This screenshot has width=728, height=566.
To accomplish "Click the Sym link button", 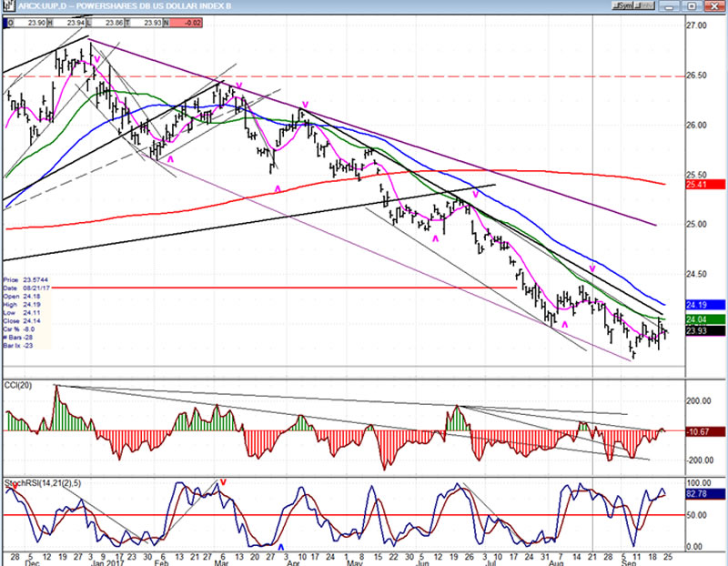I will click(625, 5).
